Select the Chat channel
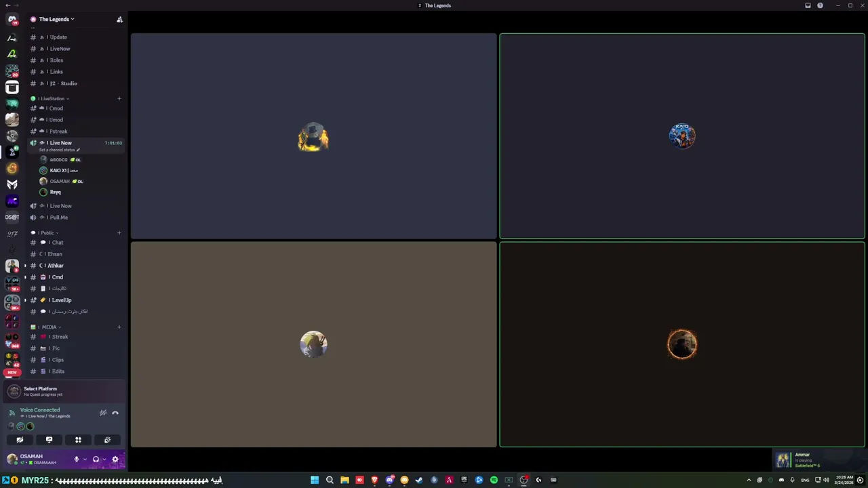The width and height of the screenshot is (868, 488). click(76, 243)
